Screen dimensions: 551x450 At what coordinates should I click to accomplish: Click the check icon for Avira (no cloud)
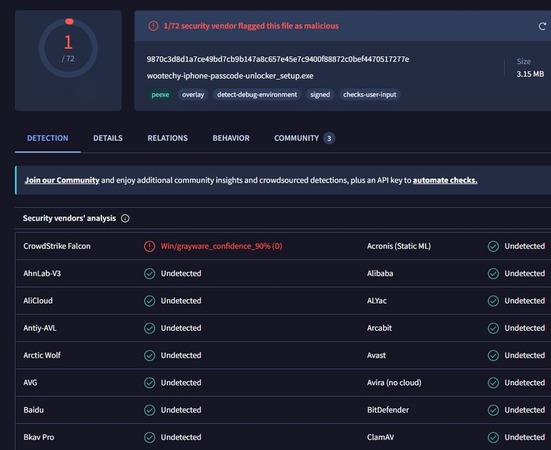pyautogui.click(x=493, y=383)
